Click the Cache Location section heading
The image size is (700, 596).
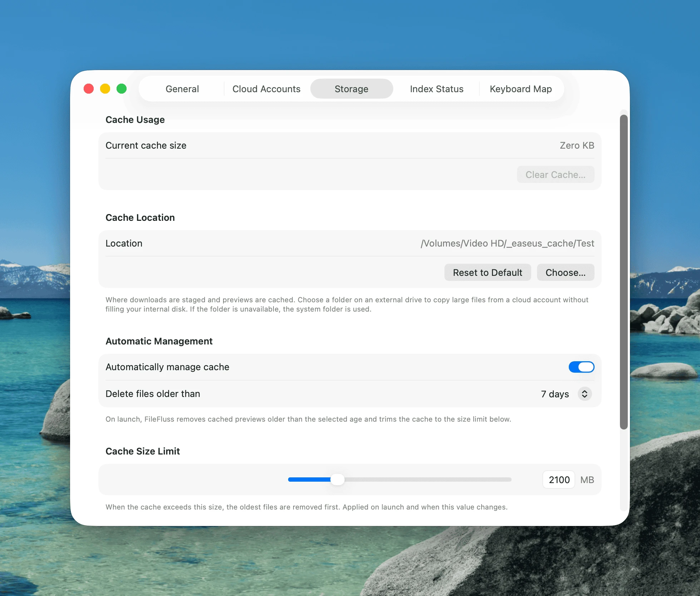tap(140, 218)
